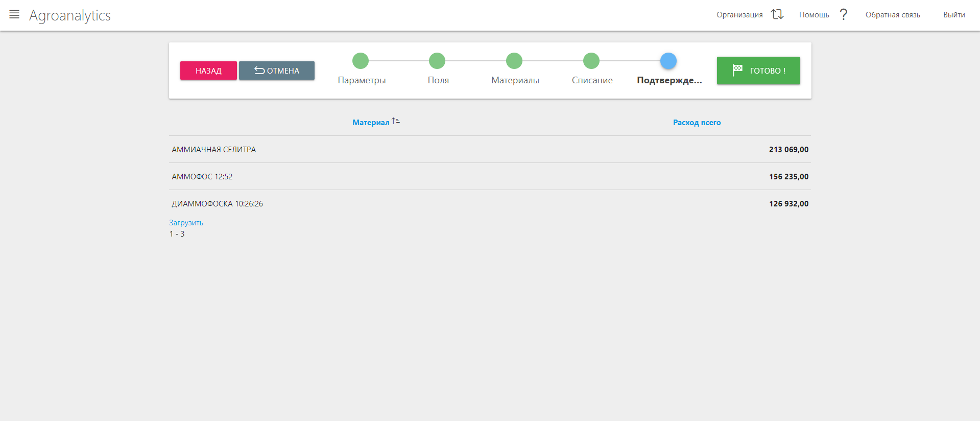980x421 pixels.
Task: Click Выйти to log out
Action: pos(954,15)
